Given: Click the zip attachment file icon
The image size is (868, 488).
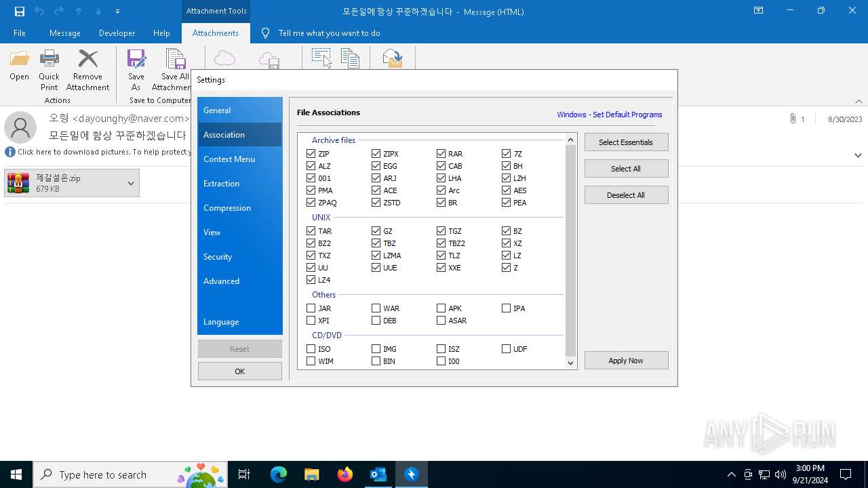Looking at the screenshot, I should (x=18, y=183).
